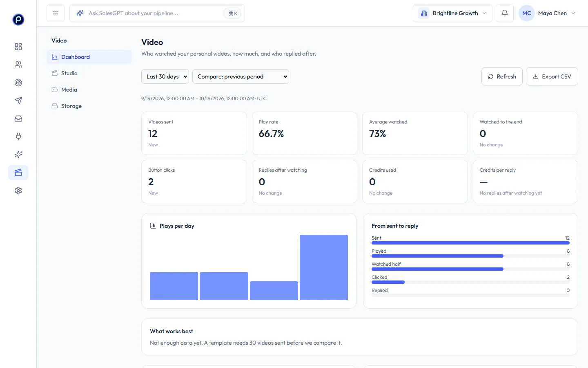Open the sparkles AI icon in sidebar
The height and width of the screenshot is (368, 588).
18,155
